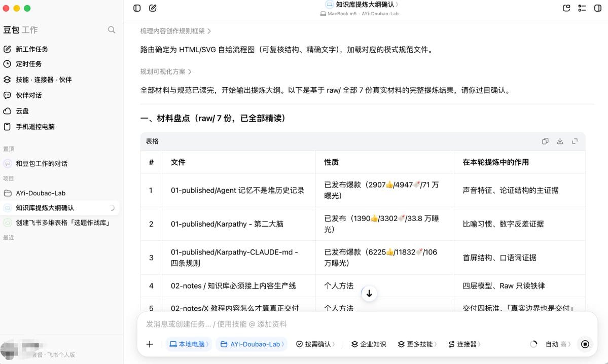608x364 pixels.
Task: Click the loading spinner beside 知识库提炼大纲确认 in the sidebar
Action: [112, 208]
